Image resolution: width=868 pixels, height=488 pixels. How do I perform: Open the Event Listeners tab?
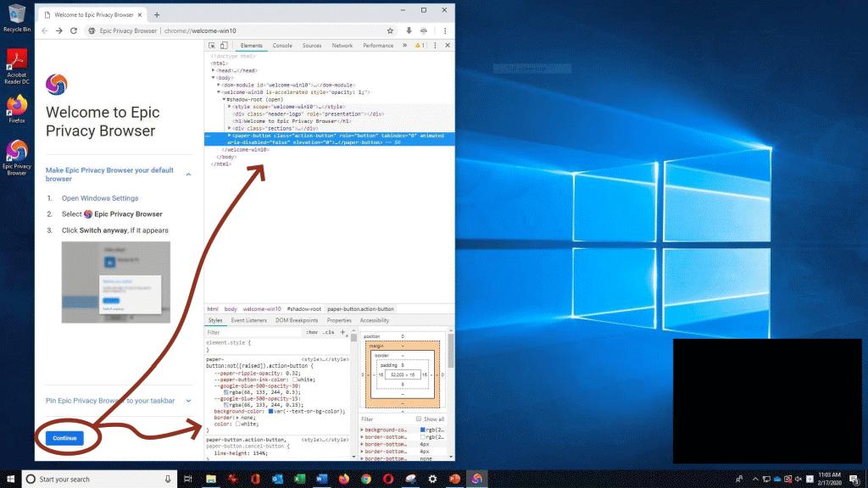248,320
